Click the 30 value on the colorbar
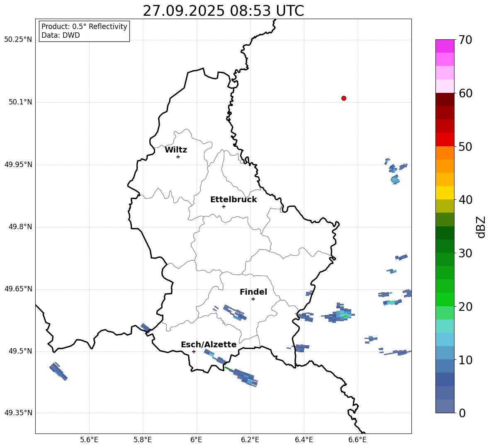 (x=465, y=253)
